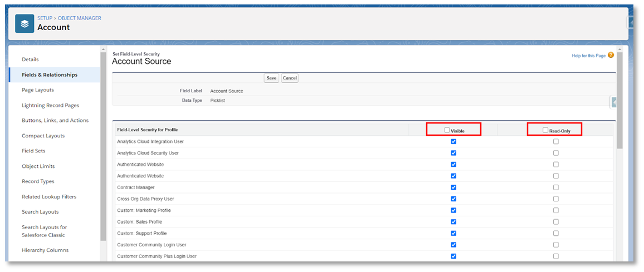Check Read-Only for Custom: Marketing Profile
644x272 pixels.
pyautogui.click(x=555, y=210)
